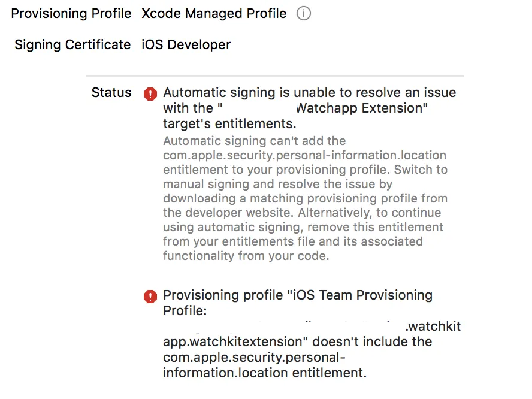Click the gray "Automatic signing can't add the" line
This screenshot has width=532, height=399.
click(254, 141)
